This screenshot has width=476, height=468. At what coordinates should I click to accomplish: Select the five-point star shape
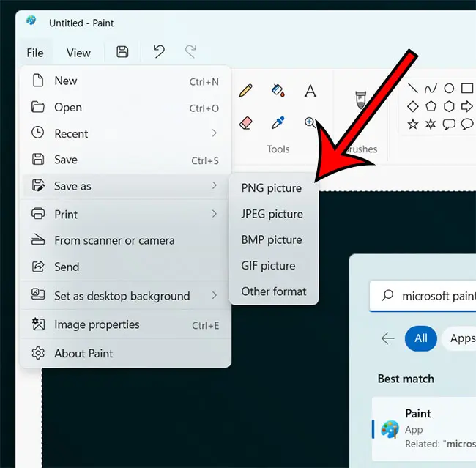tap(412, 125)
